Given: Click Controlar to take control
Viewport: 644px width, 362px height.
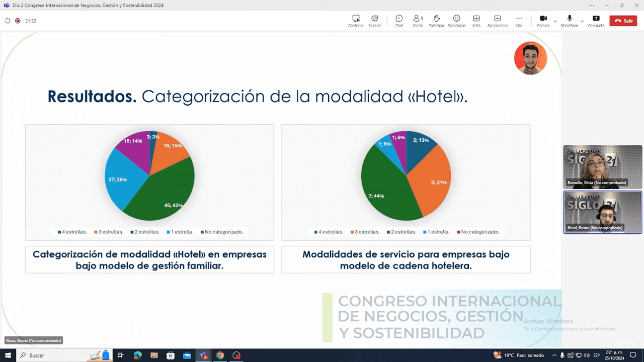Looking at the screenshot, I should point(356,21).
